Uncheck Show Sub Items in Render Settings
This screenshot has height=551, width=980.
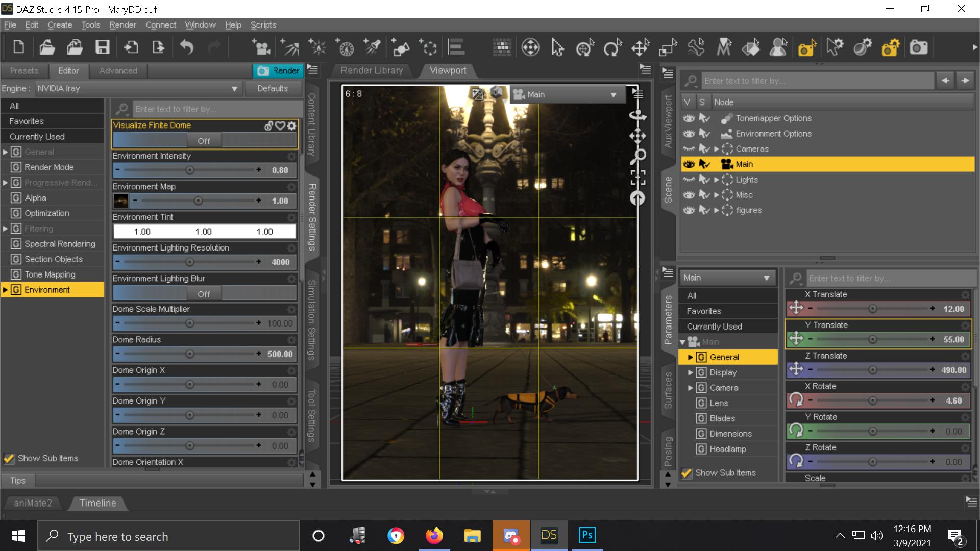click(x=9, y=458)
